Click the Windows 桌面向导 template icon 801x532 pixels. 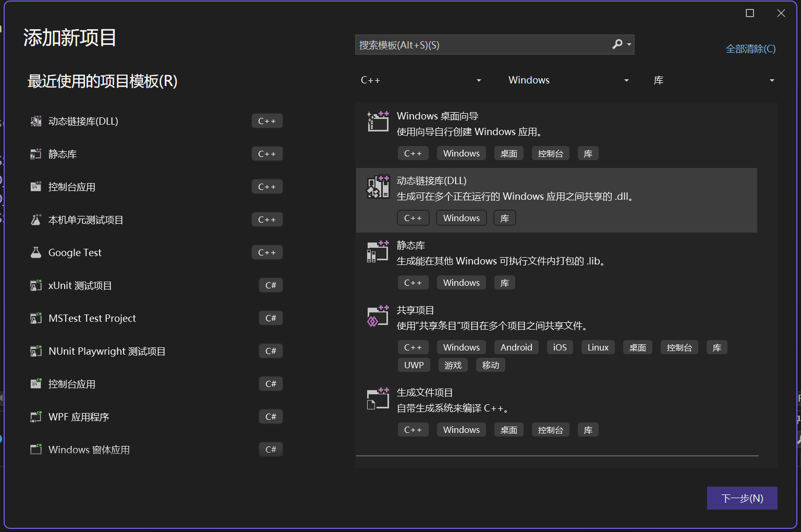pyautogui.click(x=378, y=121)
